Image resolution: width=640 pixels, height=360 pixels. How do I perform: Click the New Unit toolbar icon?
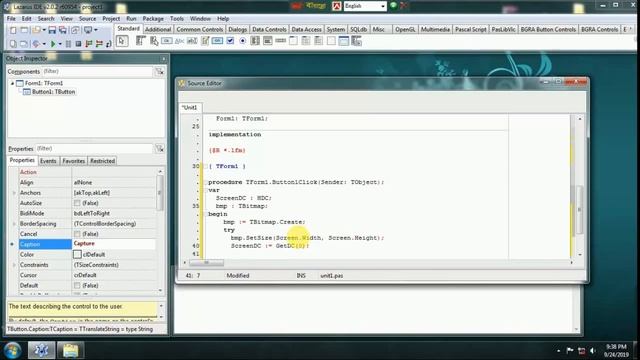[13, 30]
